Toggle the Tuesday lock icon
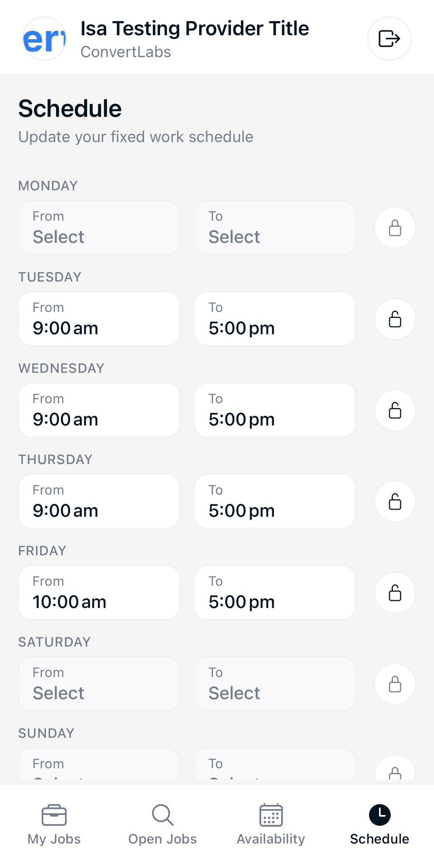 tap(395, 319)
